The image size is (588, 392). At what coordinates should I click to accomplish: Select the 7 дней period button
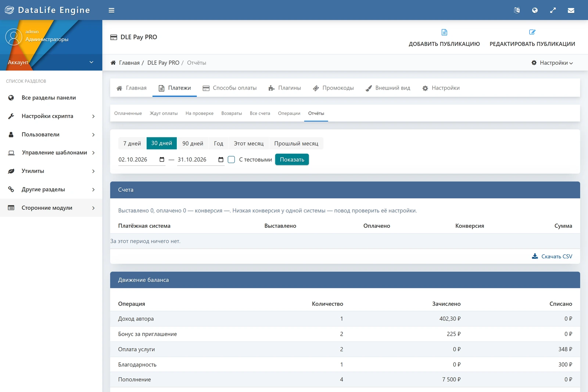click(132, 143)
